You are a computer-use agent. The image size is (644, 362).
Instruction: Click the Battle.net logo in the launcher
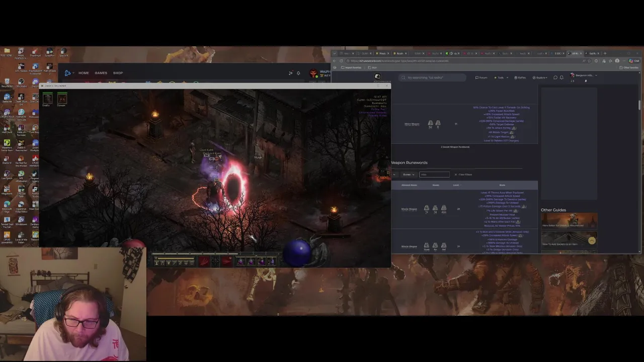67,73
